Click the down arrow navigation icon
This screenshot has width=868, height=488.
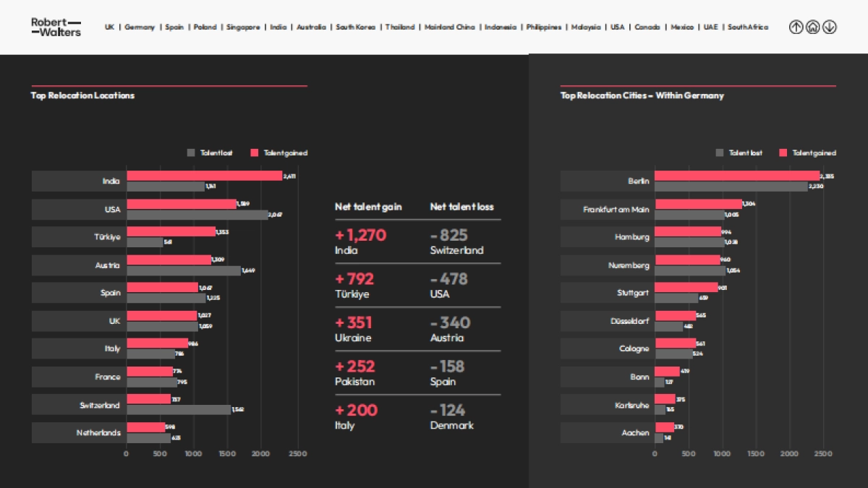pyautogui.click(x=829, y=27)
